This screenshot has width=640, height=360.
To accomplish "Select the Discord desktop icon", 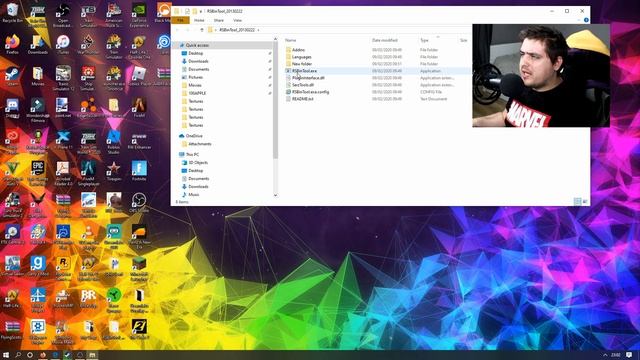I will 12,107.
